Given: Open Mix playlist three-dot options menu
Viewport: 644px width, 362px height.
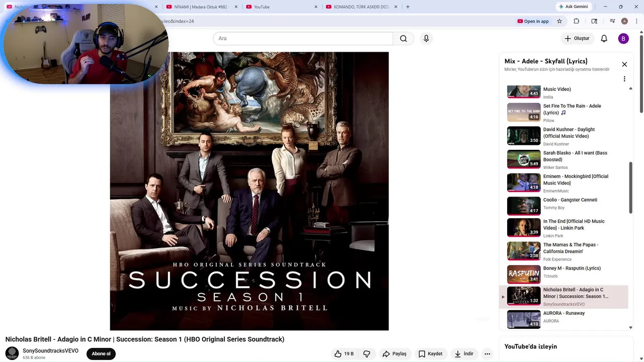Looking at the screenshot, I should (624, 79).
